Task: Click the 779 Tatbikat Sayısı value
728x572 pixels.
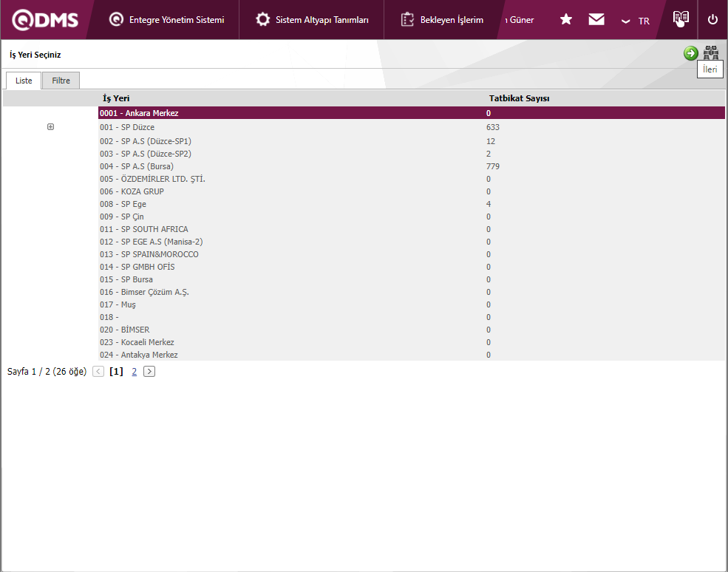Action: 493,166
